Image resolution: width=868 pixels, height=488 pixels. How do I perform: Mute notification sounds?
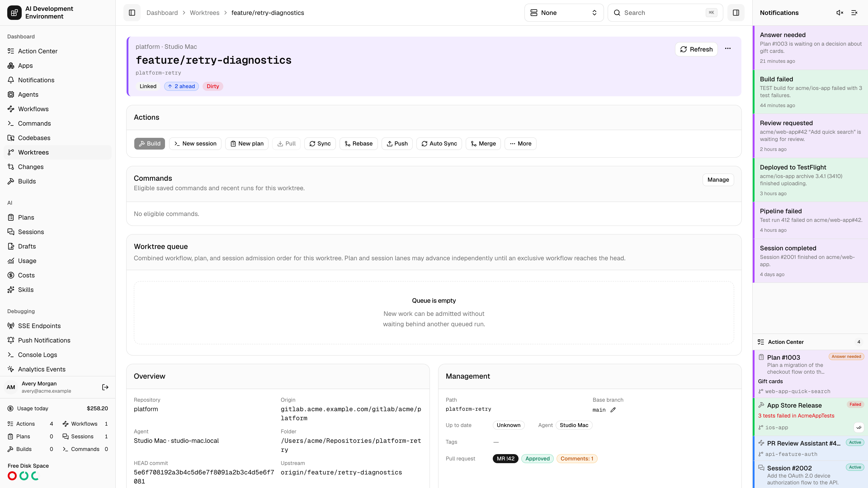[x=840, y=13]
